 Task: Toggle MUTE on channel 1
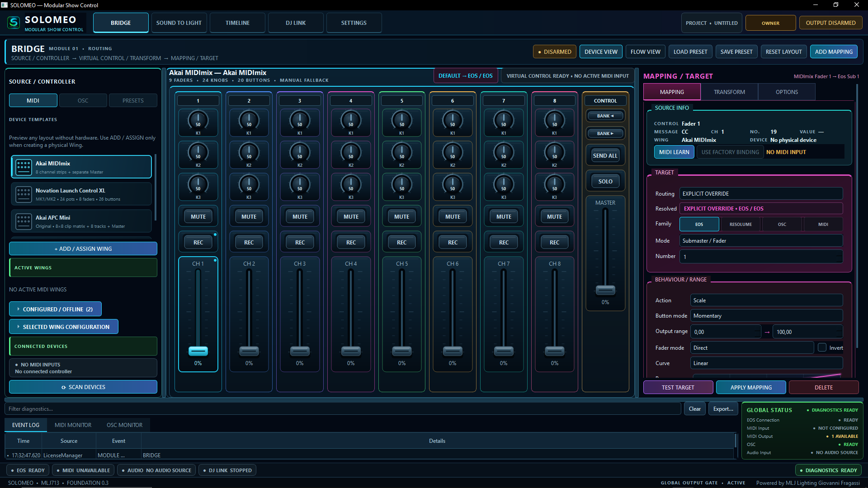pyautogui.click(x=198, y=217)
